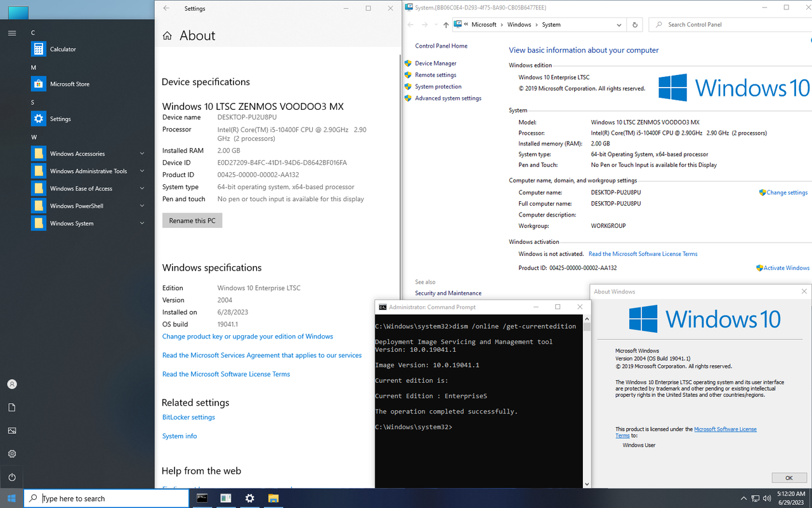
Task: Click the Power icon in Start sidebar
Action: pos(12,477)
